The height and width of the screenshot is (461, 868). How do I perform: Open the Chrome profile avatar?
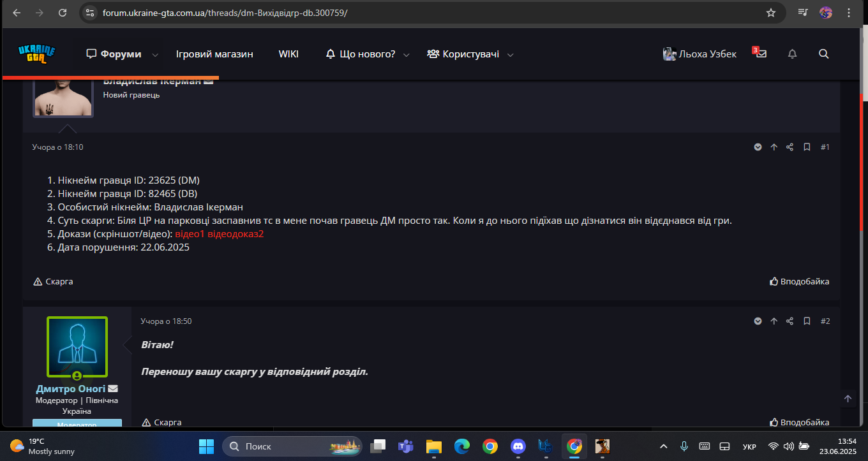coord(826,13)
